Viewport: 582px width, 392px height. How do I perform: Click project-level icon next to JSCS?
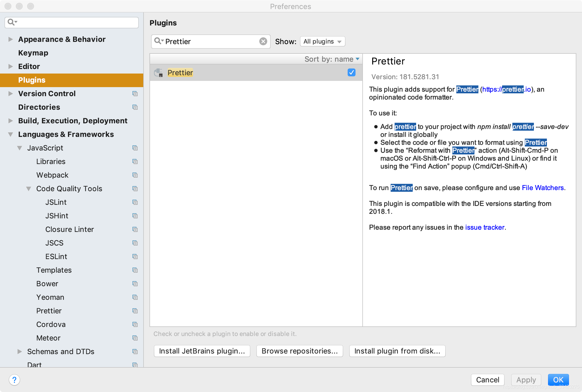coord(135,243)
